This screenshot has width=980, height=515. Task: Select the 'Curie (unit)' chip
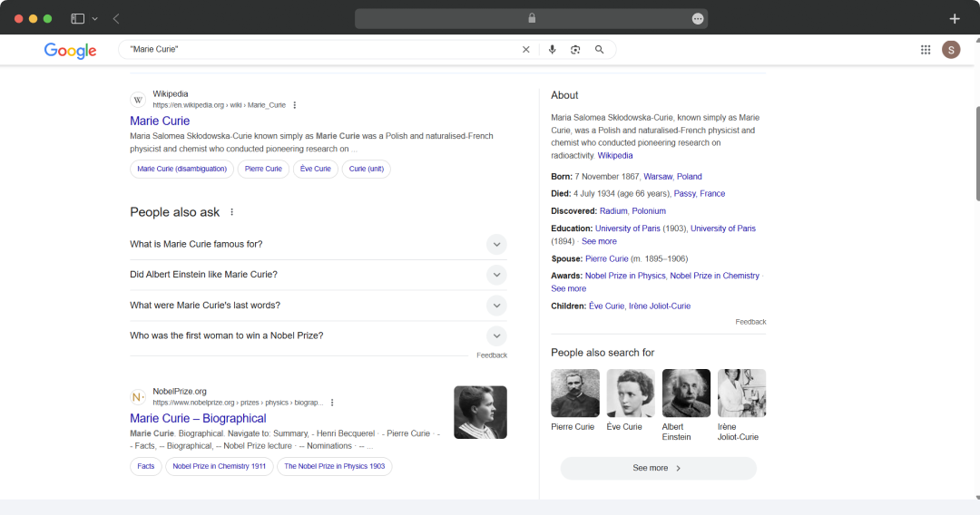(367, 170)
